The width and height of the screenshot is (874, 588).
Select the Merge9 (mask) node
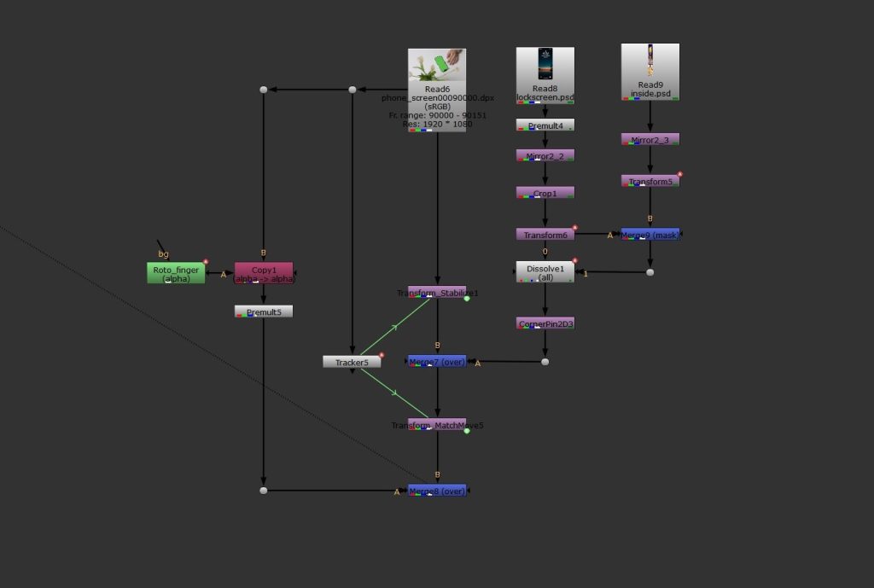[650, 235]
